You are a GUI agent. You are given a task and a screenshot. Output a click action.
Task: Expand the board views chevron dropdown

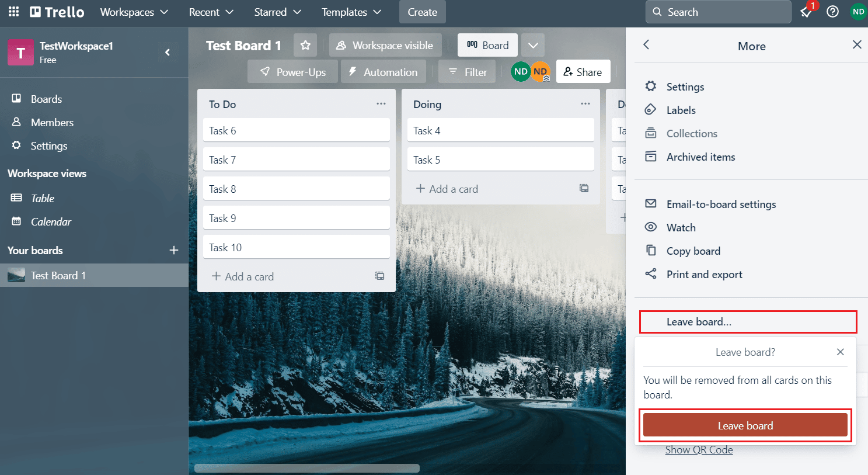tap(533, 45)
